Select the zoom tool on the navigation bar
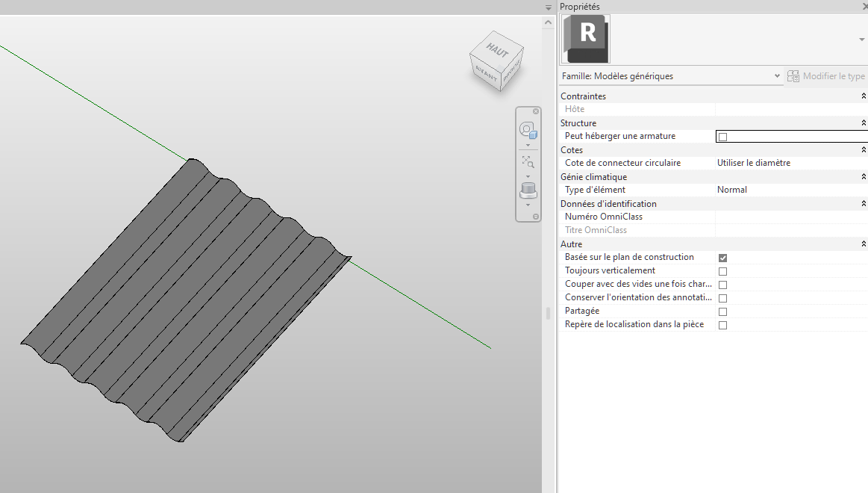This screenshot has width=868, height=493. click(528, 162)
